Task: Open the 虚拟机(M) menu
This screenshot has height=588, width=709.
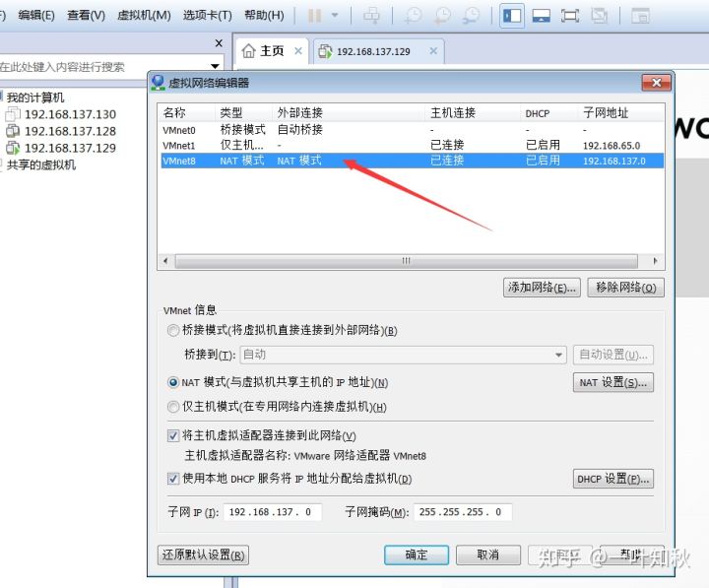Action: [x=144, y=16]
